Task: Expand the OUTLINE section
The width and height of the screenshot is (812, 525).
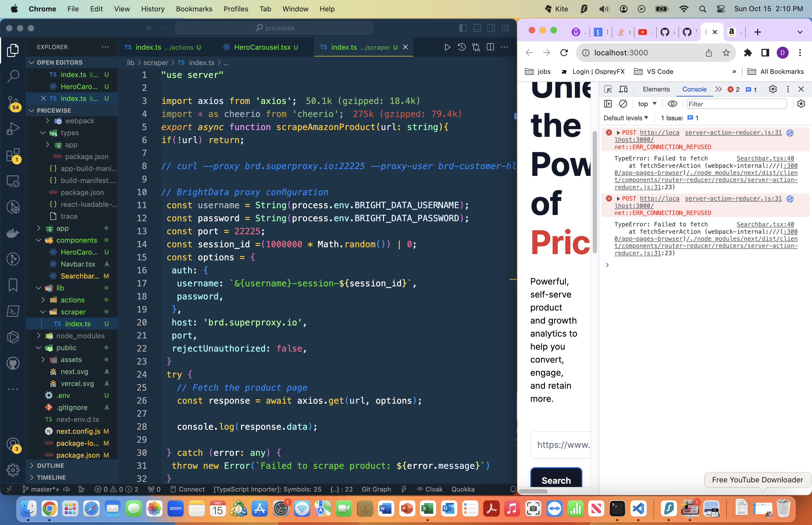Action: click(72, 466)
